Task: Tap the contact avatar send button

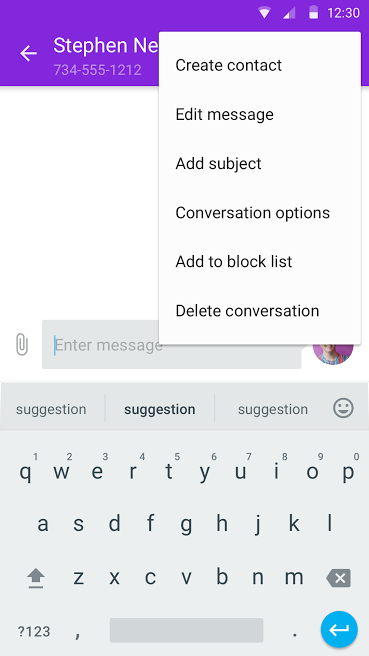Action: point(333,351)
